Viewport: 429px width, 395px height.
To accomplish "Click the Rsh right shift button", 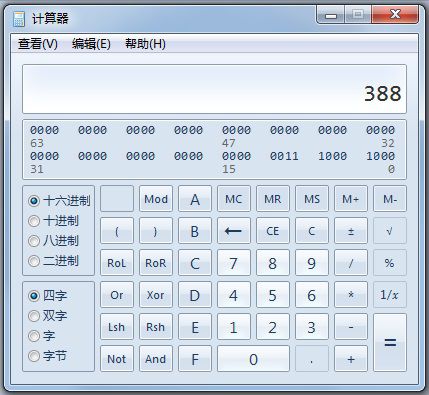I will tap(156, 327).
